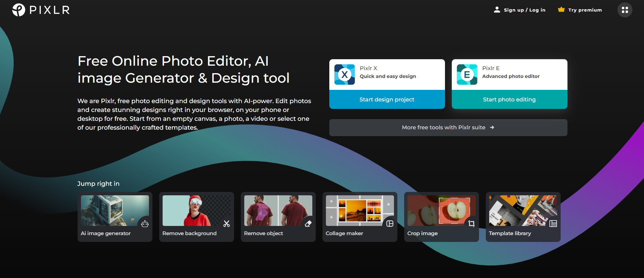
Task: Click the eraser icon on Remove object
Action: click(x=308, y=224)
